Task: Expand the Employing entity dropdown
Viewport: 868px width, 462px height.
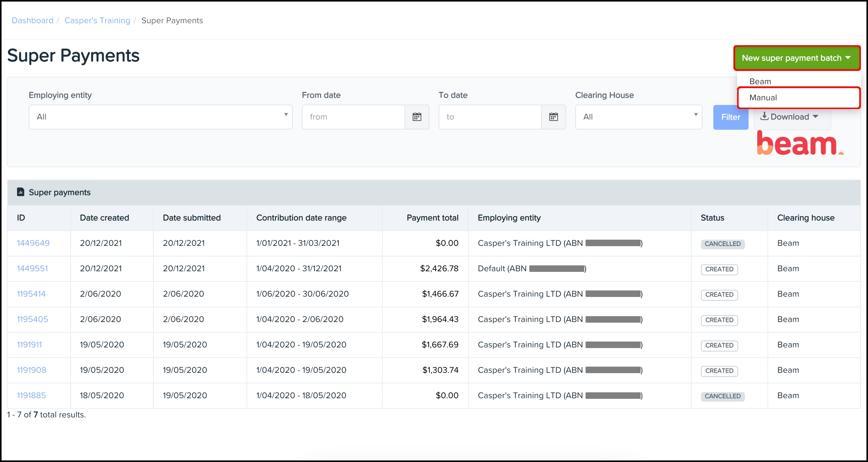Action: [160, 117]
